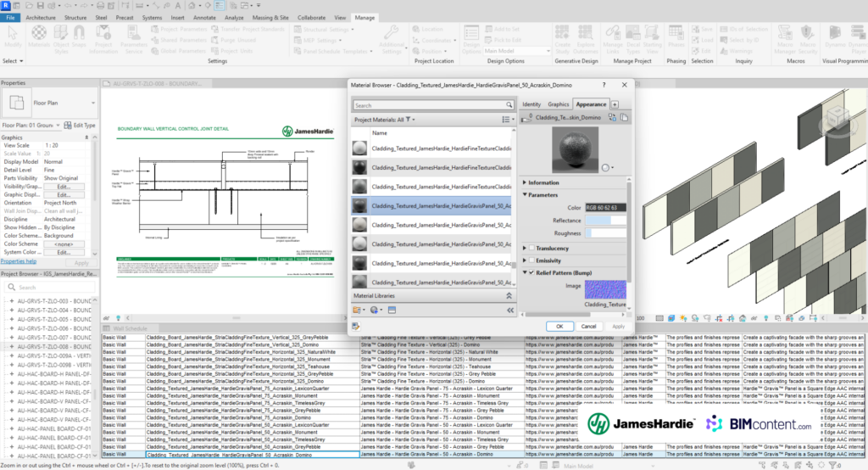Expand the Material Libraries panel
868x470 pixels.
(509, 296)
